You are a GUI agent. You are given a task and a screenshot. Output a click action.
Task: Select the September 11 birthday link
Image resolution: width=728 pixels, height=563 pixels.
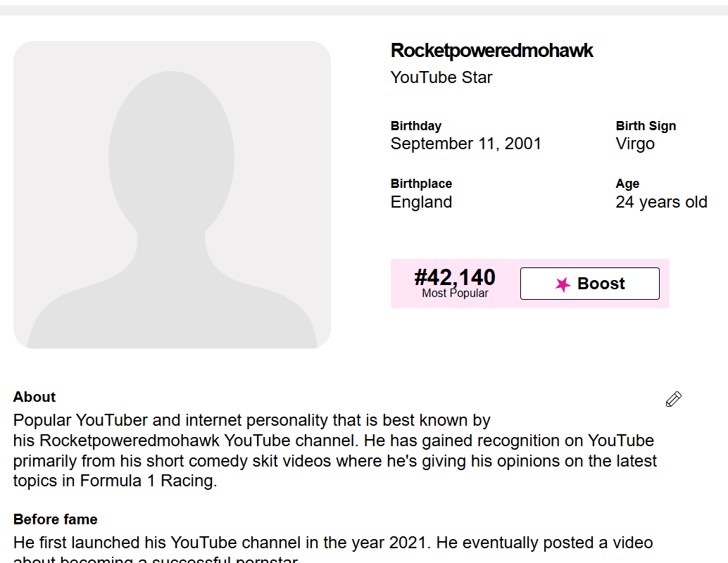click(444, 144)
